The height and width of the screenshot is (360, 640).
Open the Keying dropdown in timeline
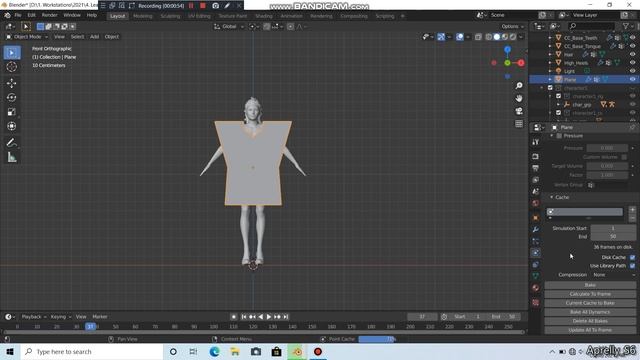pos(60,317)
